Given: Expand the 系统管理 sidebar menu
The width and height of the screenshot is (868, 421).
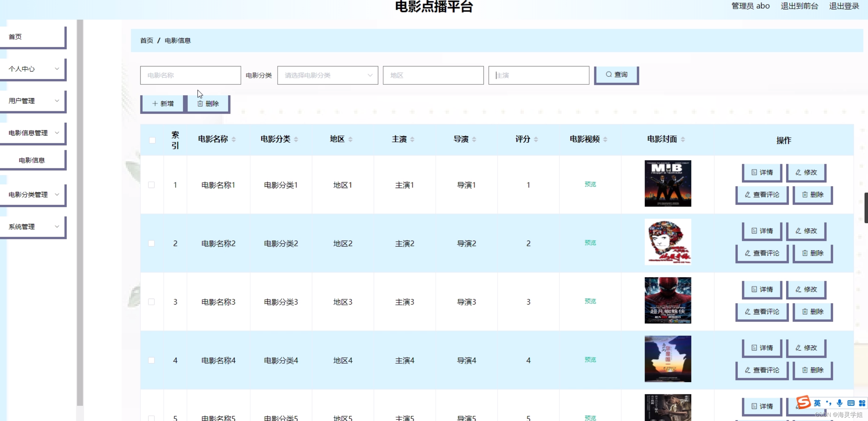Looking at the screenshot, I should [33, 227].
